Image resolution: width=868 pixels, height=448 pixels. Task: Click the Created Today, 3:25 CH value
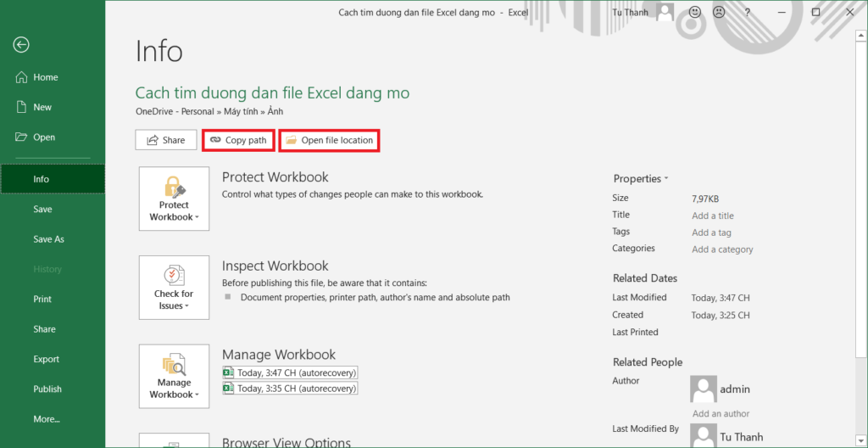coord(721,315)
